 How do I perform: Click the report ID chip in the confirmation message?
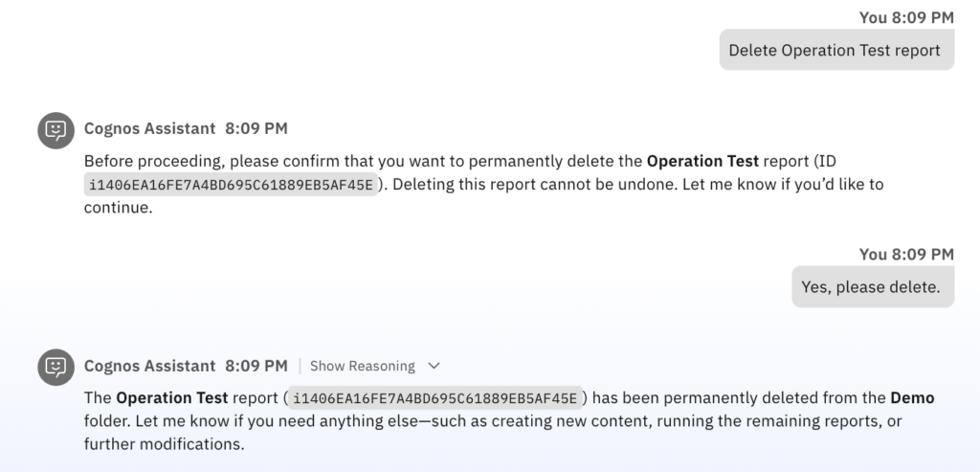pyautogui.click(x=232, y=185)
